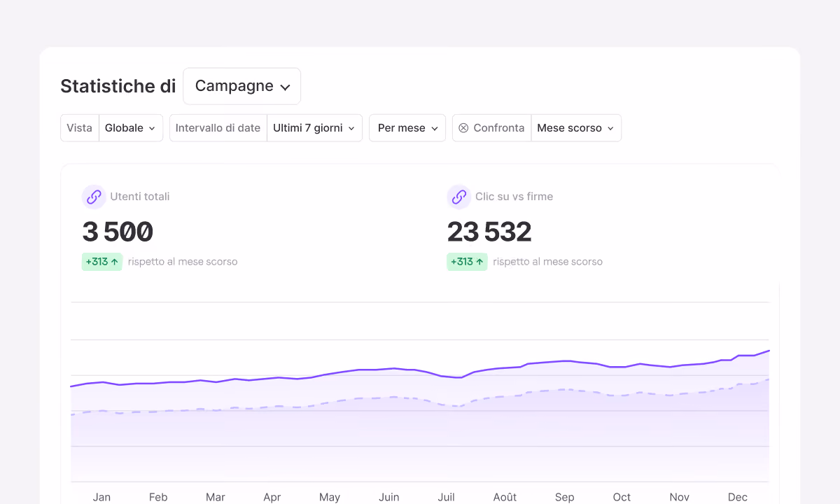Image resolution: width=840 pixels, height=504 pixels.
Task: Click the Clic su vs firme label
Action: (514, 197)
